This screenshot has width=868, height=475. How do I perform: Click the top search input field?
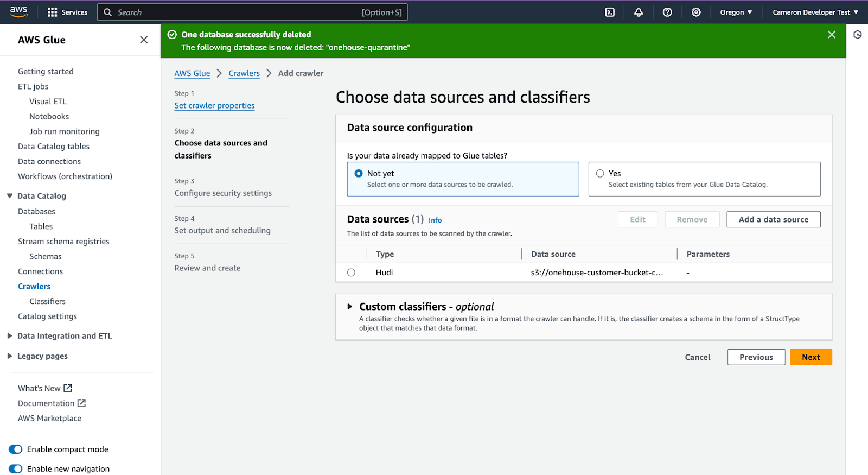pyautogui.click(x=252, y=12)
